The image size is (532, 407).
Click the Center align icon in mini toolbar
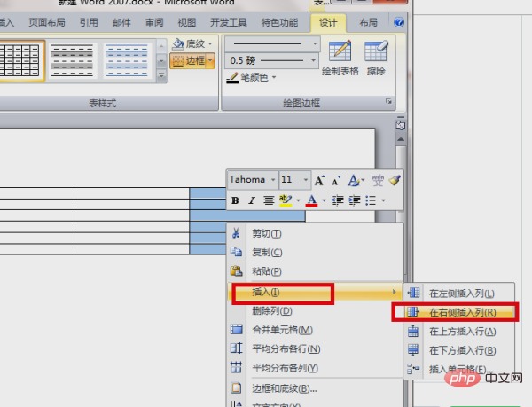tap(269, 201)
